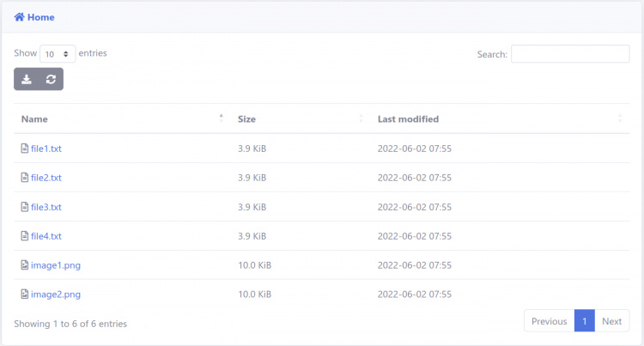Sort table by Last modified column
Screen dimensions: 644x346
[x=408, y=119]
